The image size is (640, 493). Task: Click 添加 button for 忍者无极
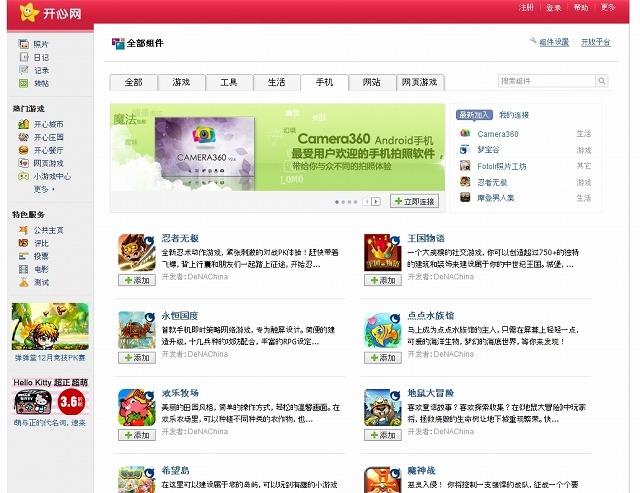[x=137, y=280]
